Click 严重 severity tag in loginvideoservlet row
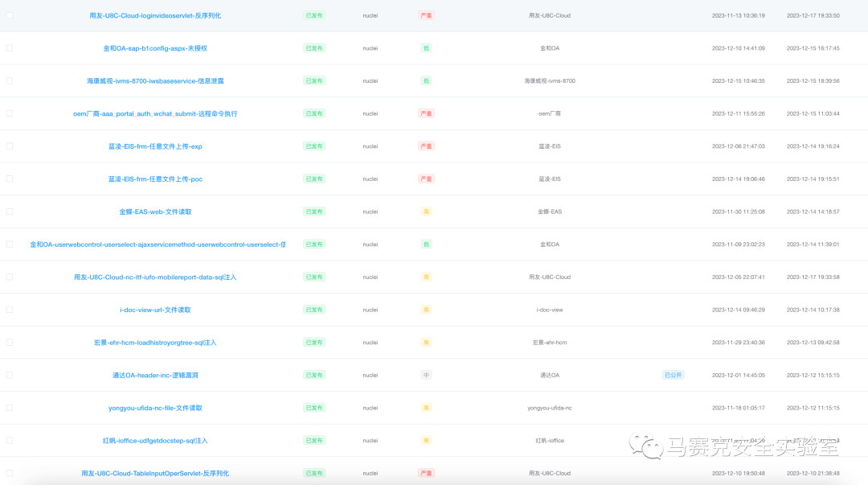Viewport: 868px width, 485px height. [x=426, y=15]
